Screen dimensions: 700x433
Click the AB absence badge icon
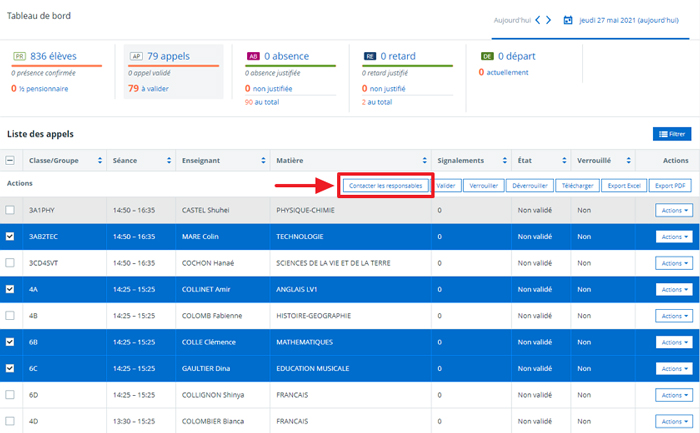pyautogui.click(x=253, y=56)
